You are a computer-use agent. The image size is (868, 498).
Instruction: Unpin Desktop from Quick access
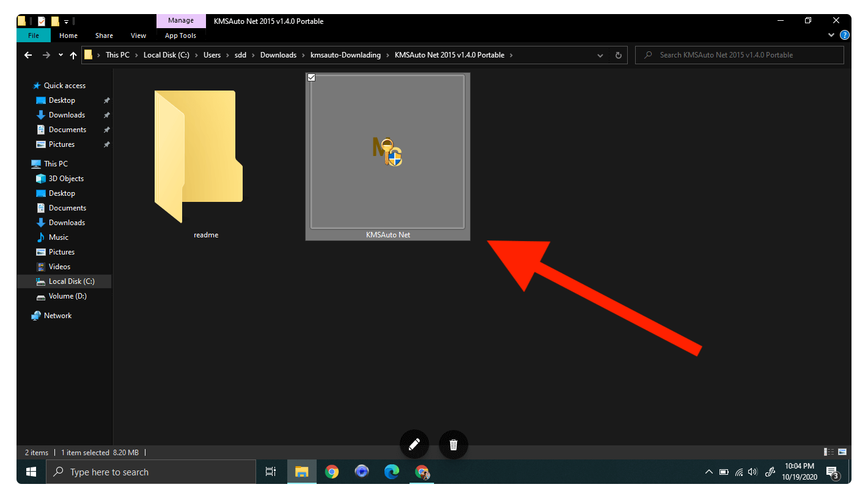pyautogui.click(x=106, y=100)
